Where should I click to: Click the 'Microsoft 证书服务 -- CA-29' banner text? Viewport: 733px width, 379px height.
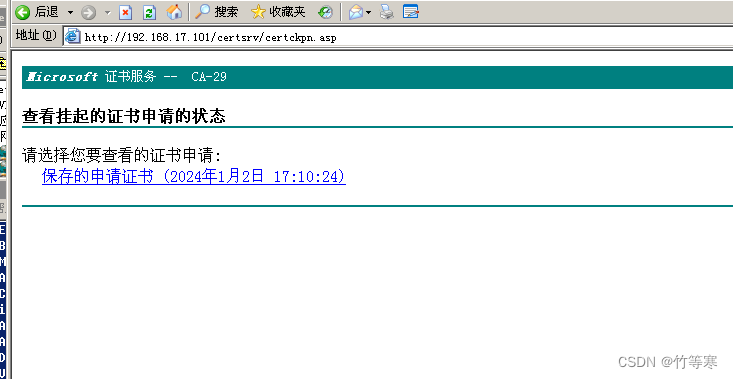click(x=127, y=77)
